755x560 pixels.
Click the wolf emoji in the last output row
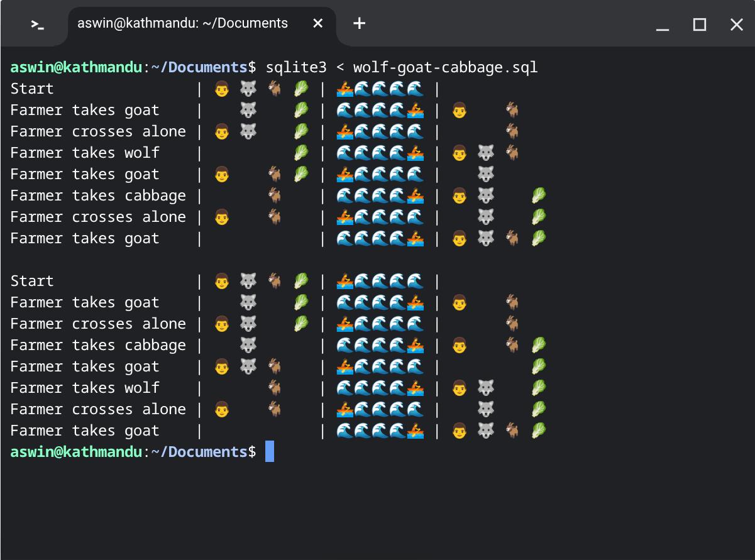click(485, 431)
